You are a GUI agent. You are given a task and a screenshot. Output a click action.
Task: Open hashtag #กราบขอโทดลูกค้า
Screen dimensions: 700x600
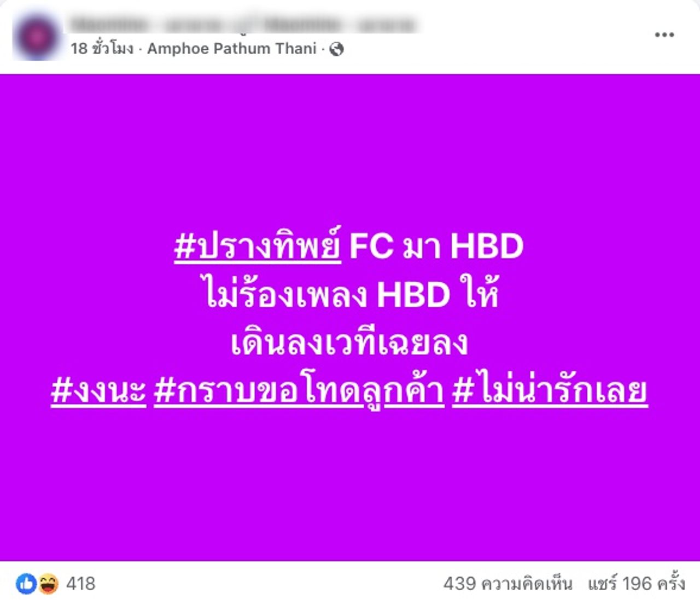click(x=299, y=391)
